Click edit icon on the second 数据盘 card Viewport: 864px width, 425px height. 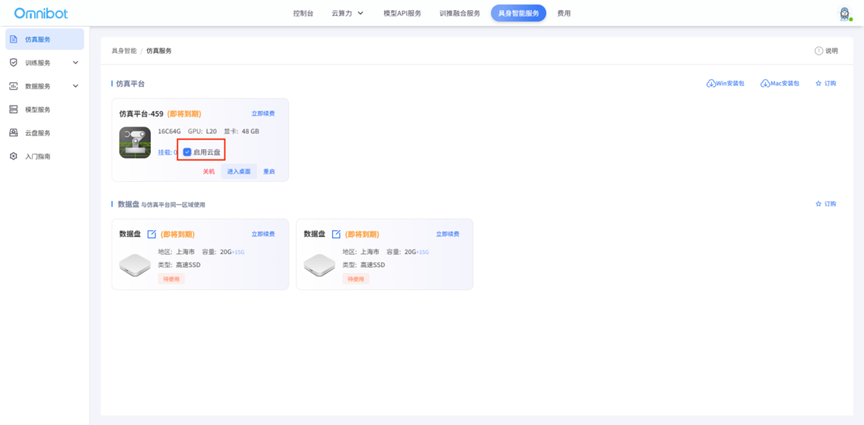[x=336, y=234]
